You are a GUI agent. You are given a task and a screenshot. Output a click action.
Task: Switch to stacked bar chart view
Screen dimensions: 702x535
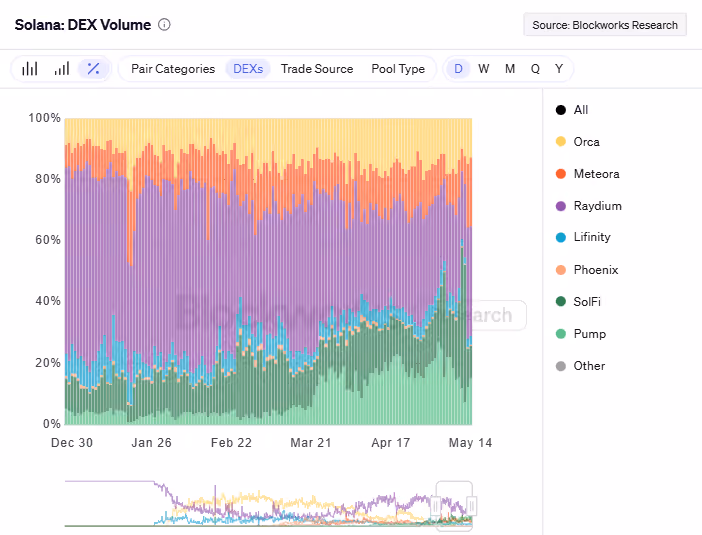tap(62, 68)
